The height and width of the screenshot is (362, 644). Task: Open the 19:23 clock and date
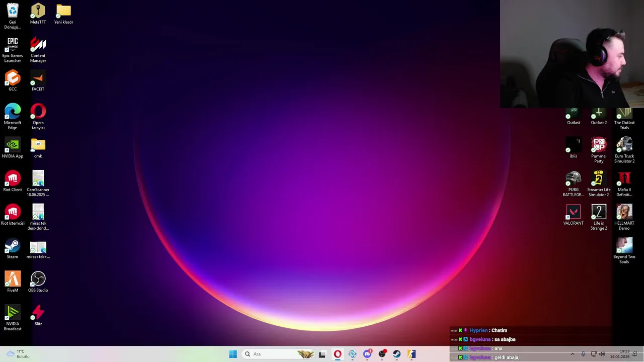(x=619, y=354)
